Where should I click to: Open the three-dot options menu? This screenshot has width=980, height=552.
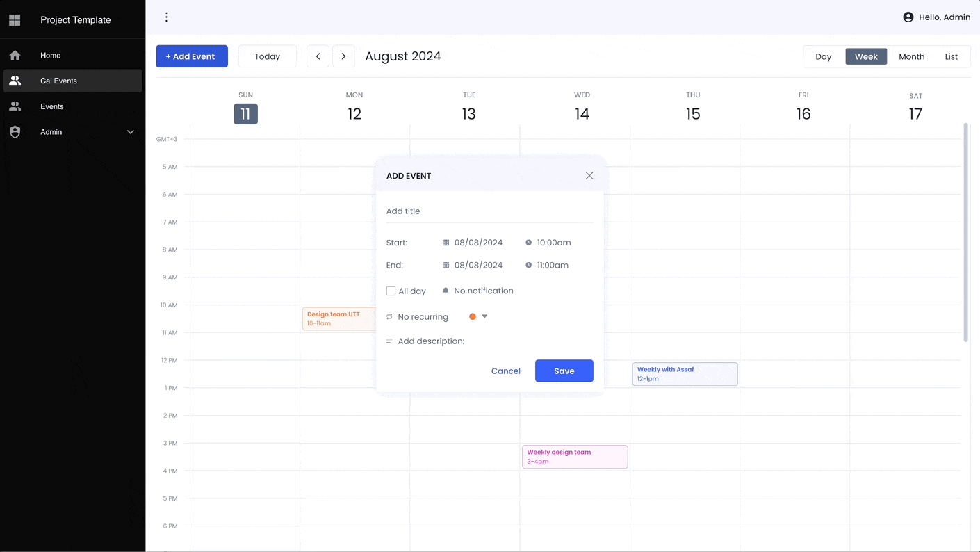pos(166,17)
